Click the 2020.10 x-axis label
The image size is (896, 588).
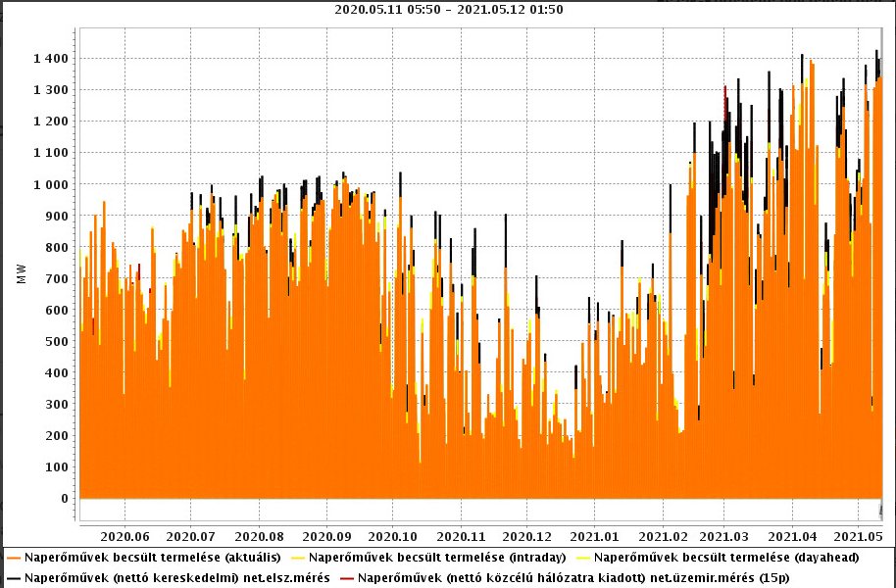click(392, 537)
